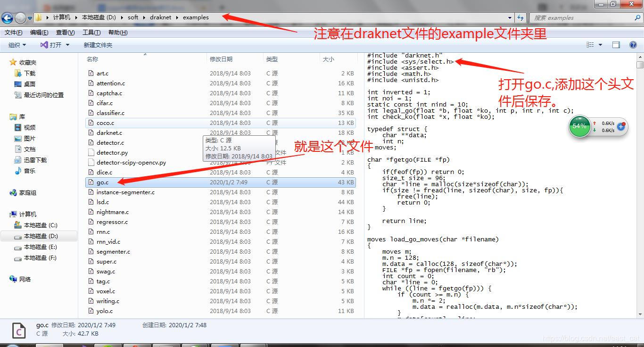Go back using the Back arrow button
Image resolution: width=644 pixels, height=347 pixels.
[x=7, y=18]
